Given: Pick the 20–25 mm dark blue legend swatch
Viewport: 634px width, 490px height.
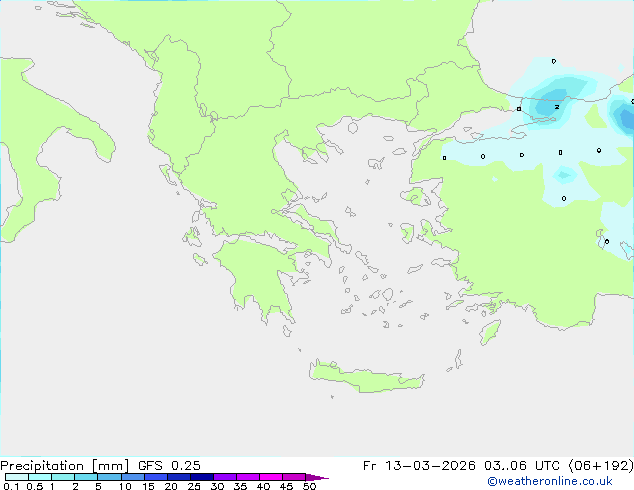Looking at the screenshot, I should pyautogui.click(x=178, y=477).
